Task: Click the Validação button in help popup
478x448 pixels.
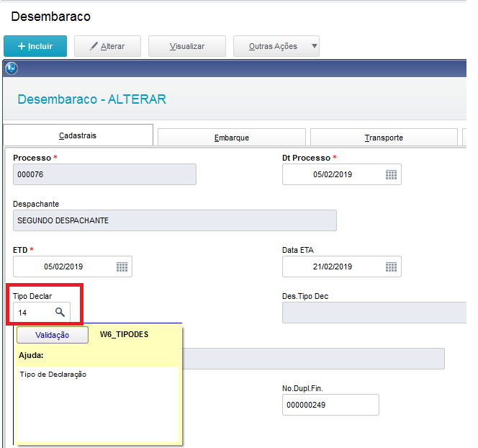Action: coord(53,335)
